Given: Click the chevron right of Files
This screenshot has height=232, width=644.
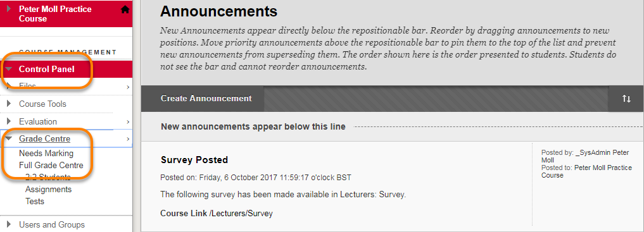Looking at the screenshot, I should click(128, 87).
